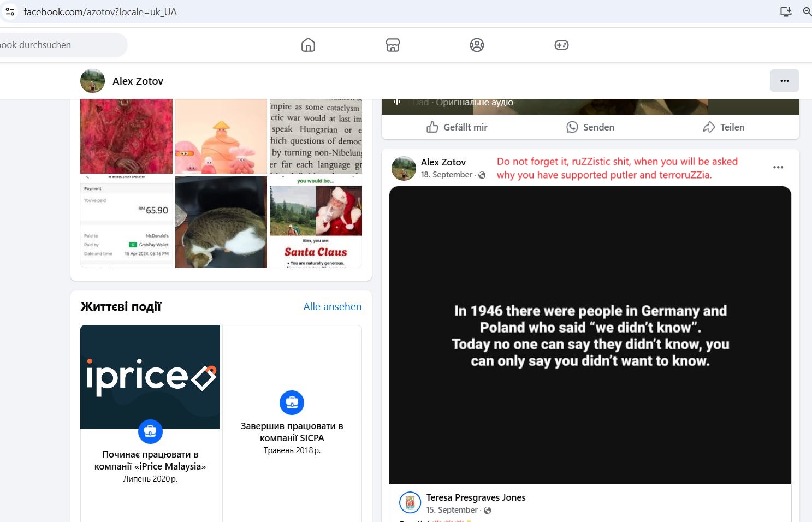Open Alex Zotov avatar on the post
The image size is (812, 522).
click(x=404, y=168)
